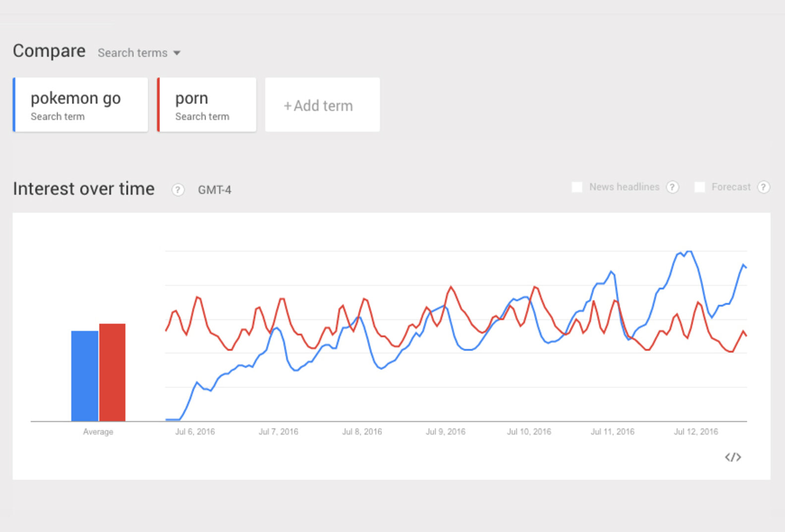The image size is (785, 532).
Task: Click the question mark icon next to Forecast
Action: [x=764, y=187]
